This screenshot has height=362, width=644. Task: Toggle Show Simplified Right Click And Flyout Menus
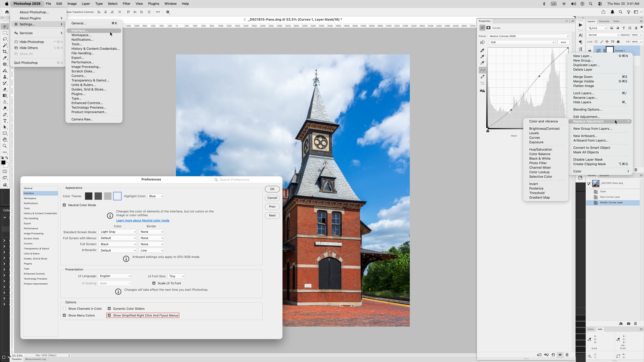coord(109,315)
